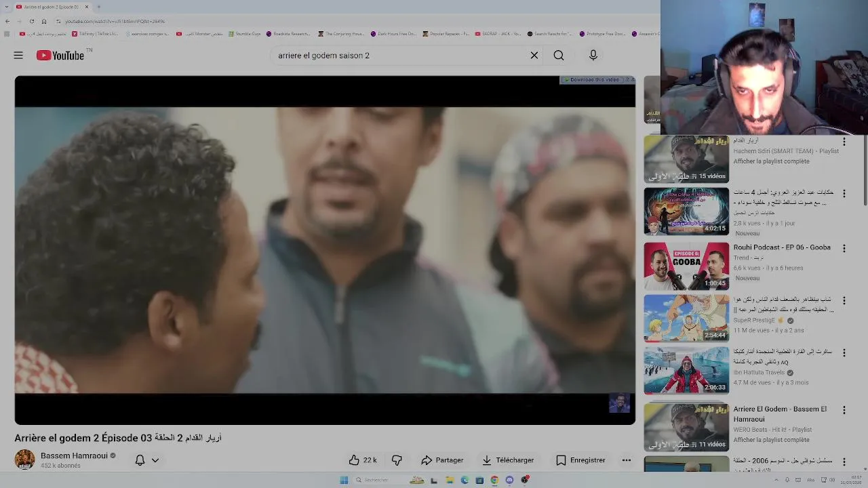This screenshot has width=868, height=488.
Task: Open the Stumble Guys bookmark
Action: click(x=245, y=33)
